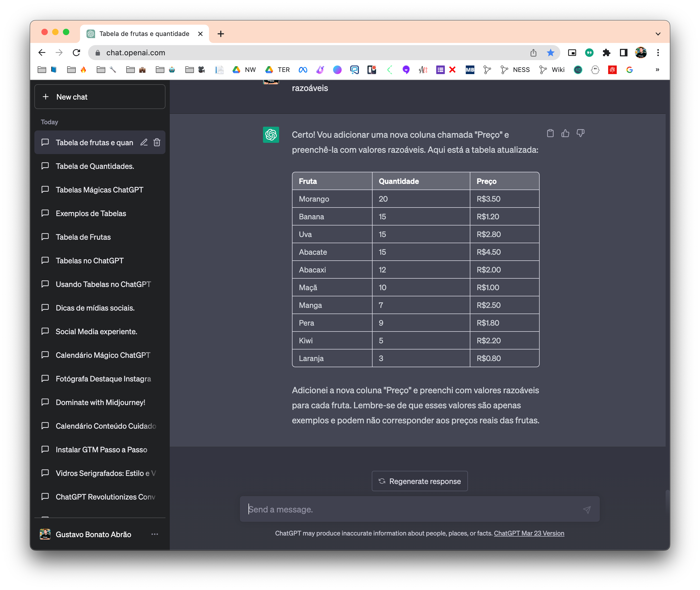Open Gustavo Bonato Abrão account menu

click(x=100, y=534)
